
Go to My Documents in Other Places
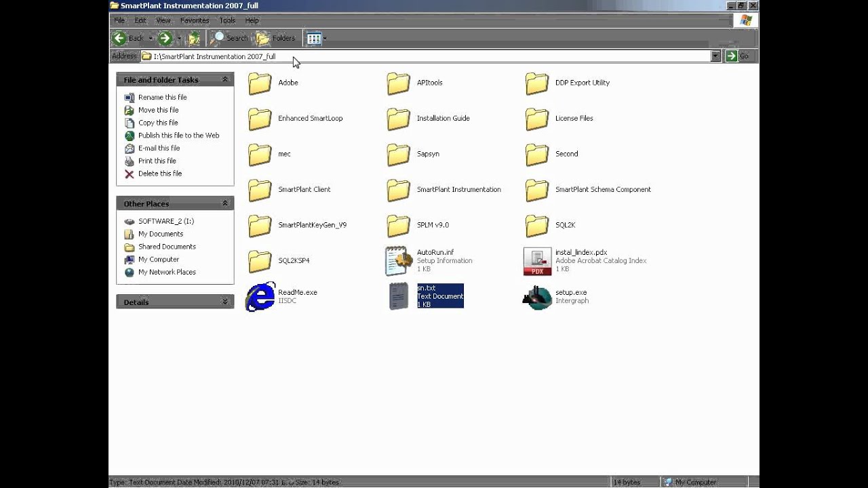[161, 234]
